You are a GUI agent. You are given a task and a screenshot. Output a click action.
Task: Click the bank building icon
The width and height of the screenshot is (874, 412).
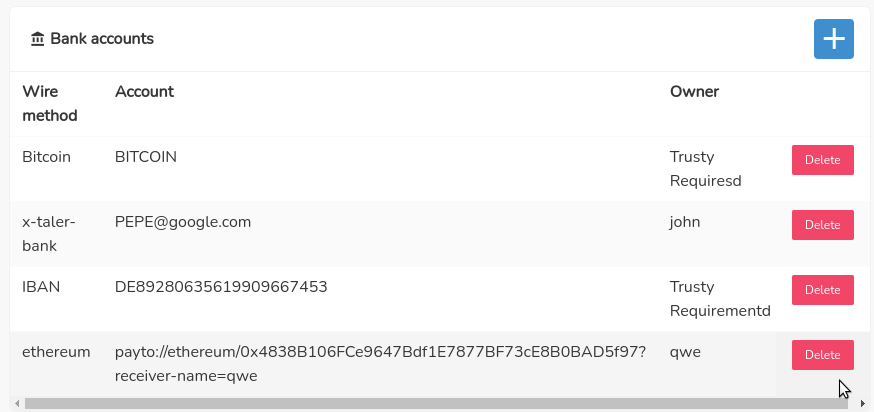point(38,39)
